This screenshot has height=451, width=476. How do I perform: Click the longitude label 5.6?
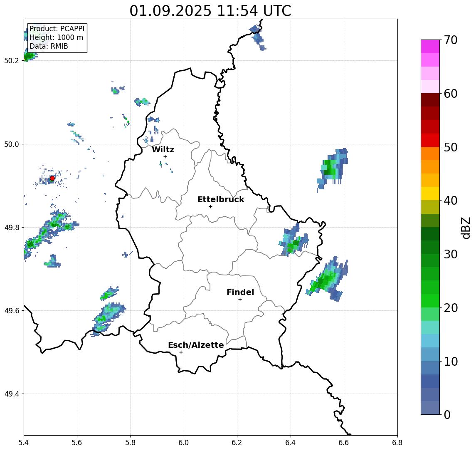click(x=77, y=443)
